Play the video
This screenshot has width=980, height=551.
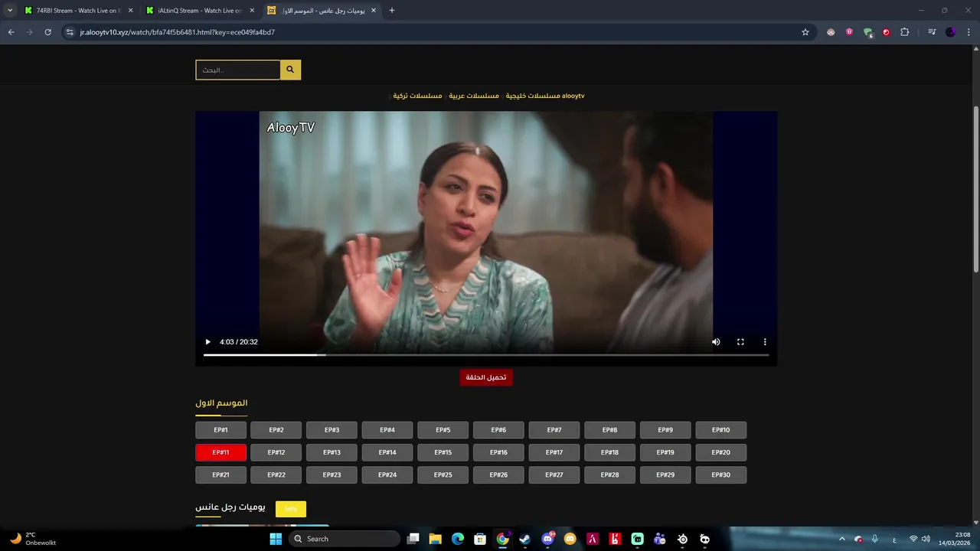[207, 342]
